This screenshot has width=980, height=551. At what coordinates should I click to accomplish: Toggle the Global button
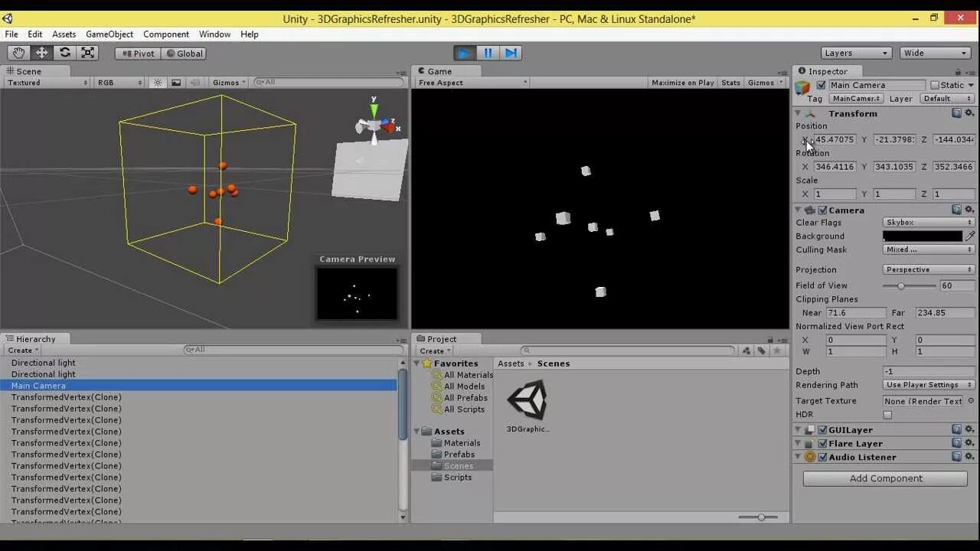(x=183, y=53)
